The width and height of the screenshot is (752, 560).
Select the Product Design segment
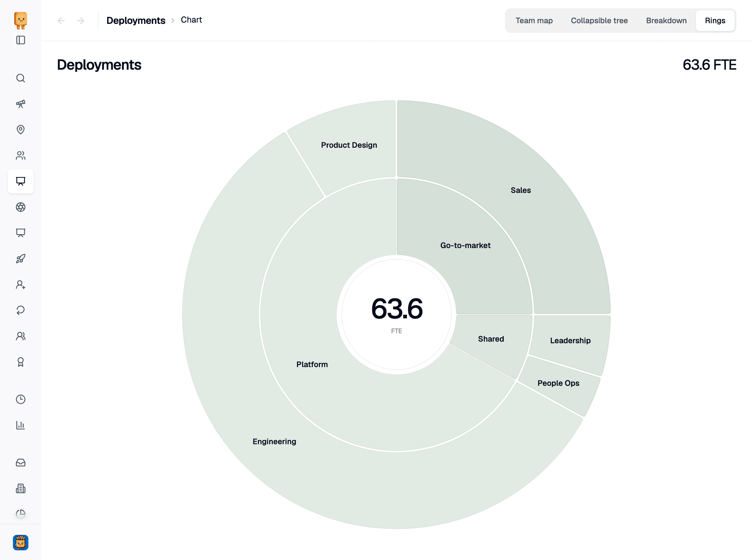[349, 145]
